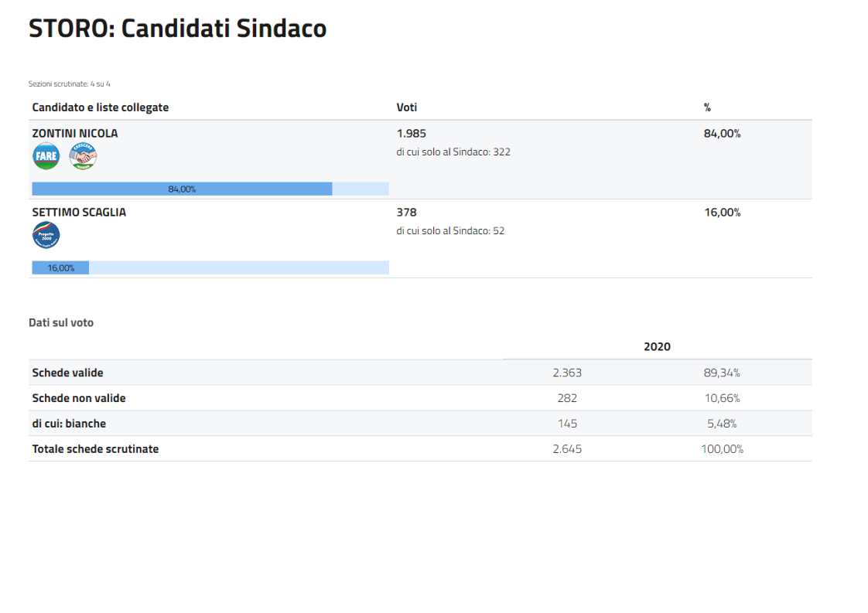Click the 'Schede valide' row label
The height and width of the screenshot is (613, 868).
tap(67, 373)
